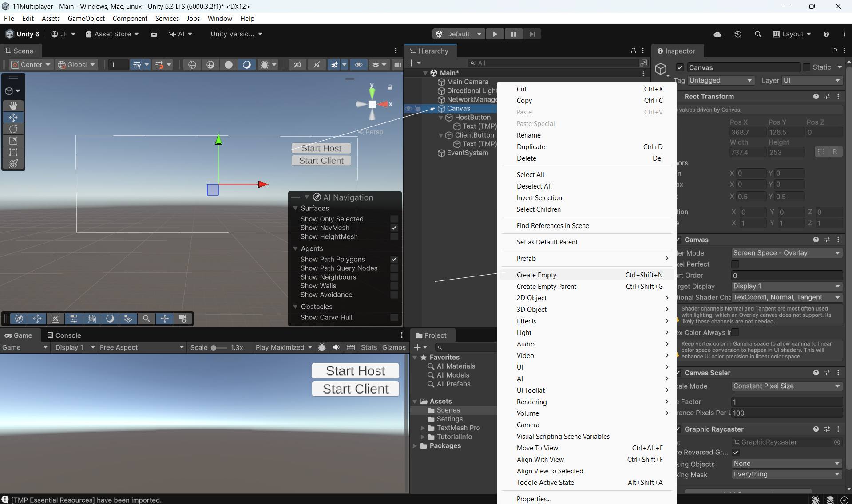Click the cloud services icon

tap(717, 34)
